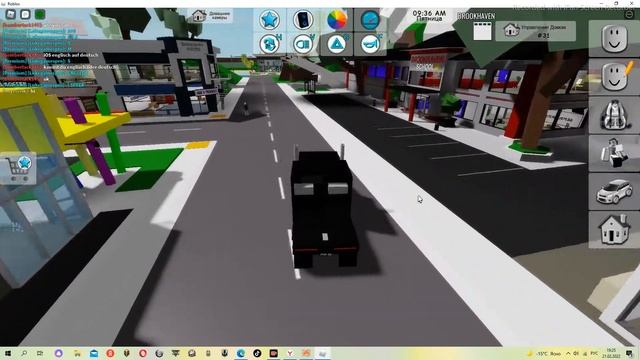Open Task View in the taskbar
This screenshot has height=360, width=640.
[x=40, y=353]
